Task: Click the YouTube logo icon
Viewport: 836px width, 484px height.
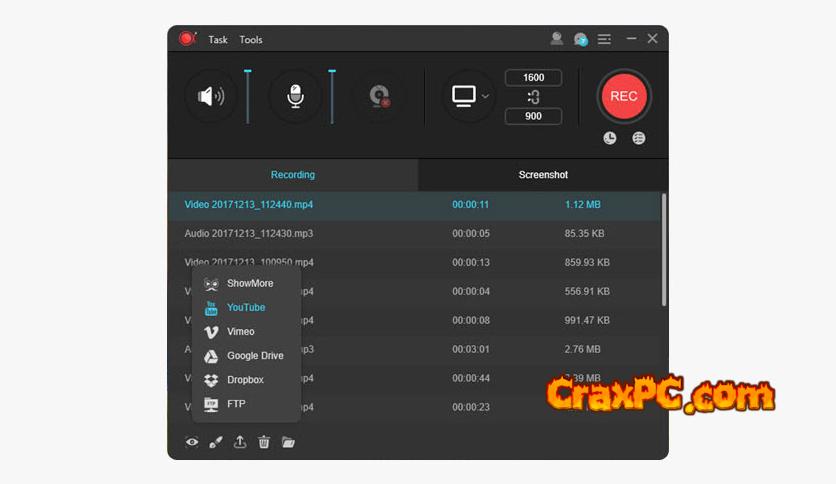Action: click(x=211, y=308)
